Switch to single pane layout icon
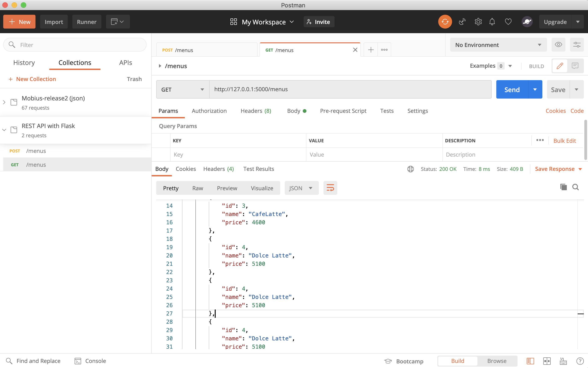The width and height of the screenshot is (588, 368). coord(530,361)
